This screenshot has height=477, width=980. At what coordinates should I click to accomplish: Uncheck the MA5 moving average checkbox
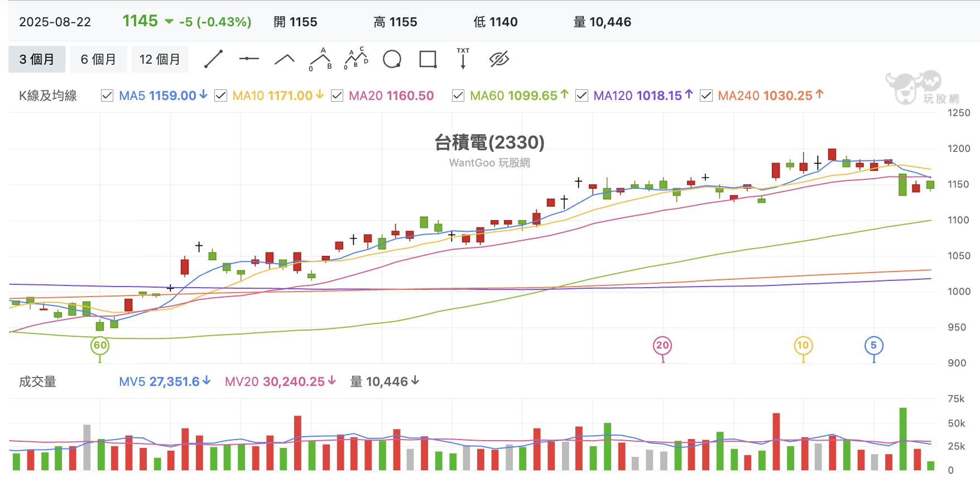click(107, 96)
